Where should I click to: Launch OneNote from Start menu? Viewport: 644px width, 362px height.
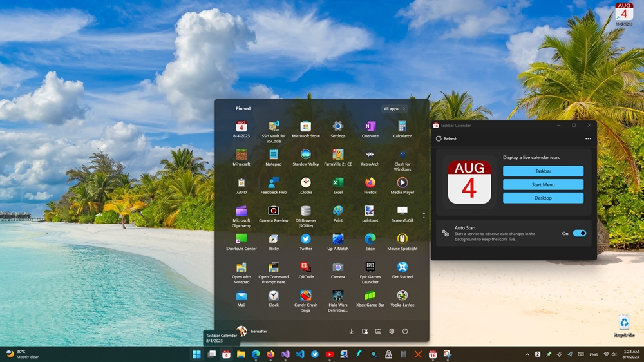click(x=370, y=129)
